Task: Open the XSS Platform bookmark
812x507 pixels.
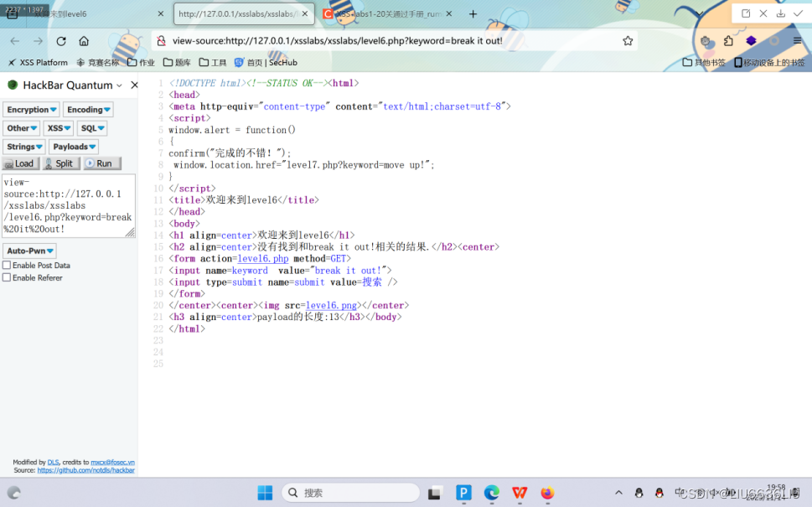Action: pyautogui.click(x=37, y=63)
